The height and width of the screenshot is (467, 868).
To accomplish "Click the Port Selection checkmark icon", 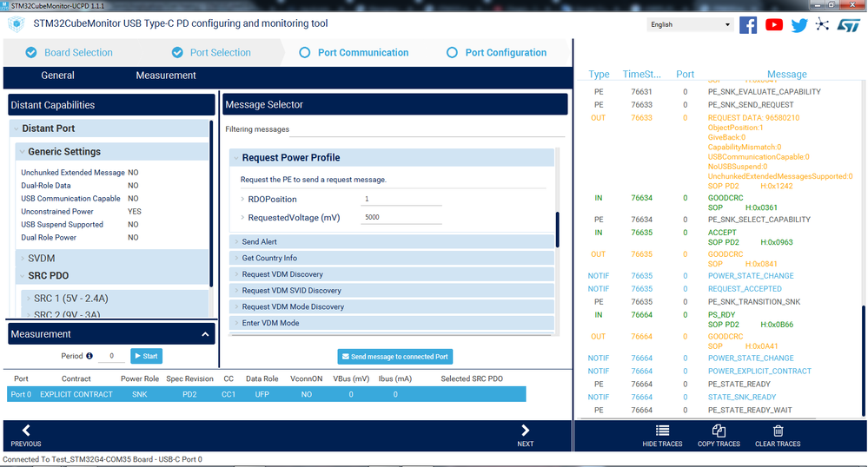I will [177, 53].
